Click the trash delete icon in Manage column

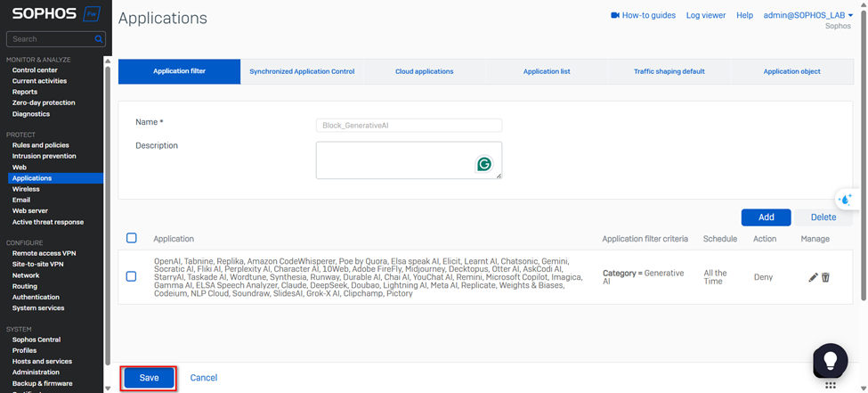tap(825, 277)
